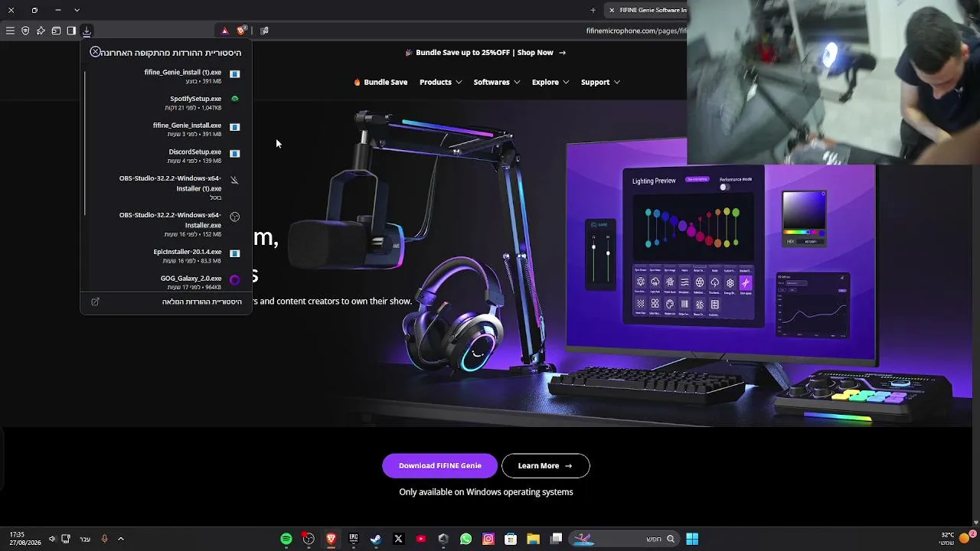Toggle the browser sidebar panel icon
980x551 pixels.
click(71, 31)
